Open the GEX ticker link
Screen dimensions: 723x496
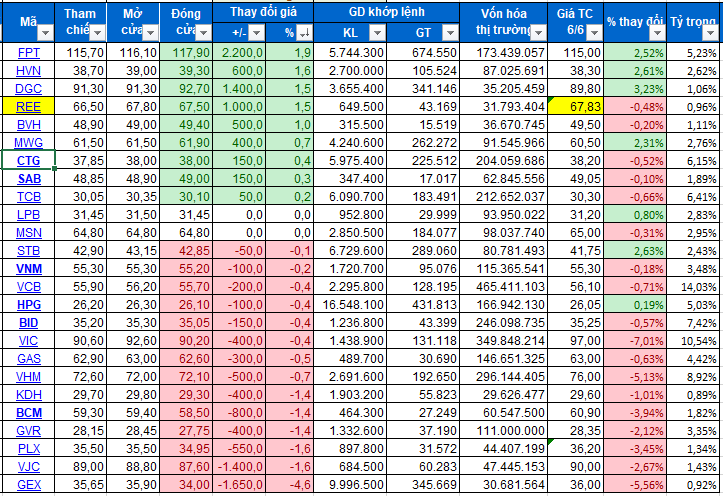[x=29, y=484]
